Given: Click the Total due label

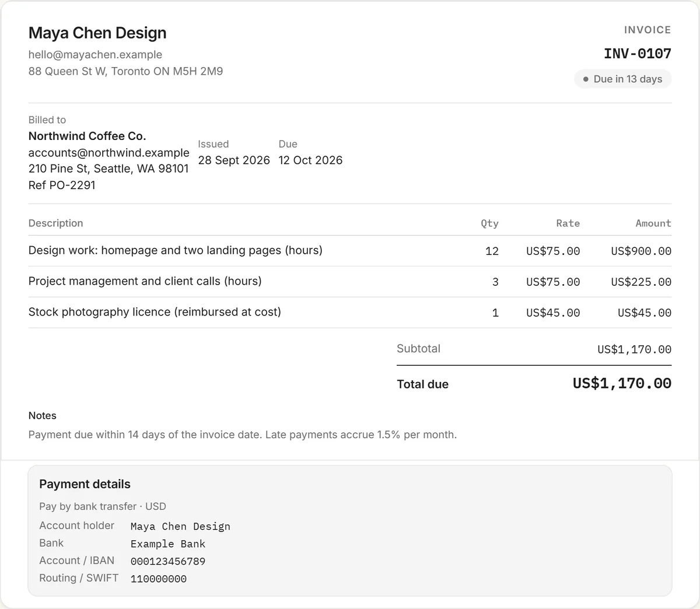Looking at the screenshot, I should tap(422, 384).
